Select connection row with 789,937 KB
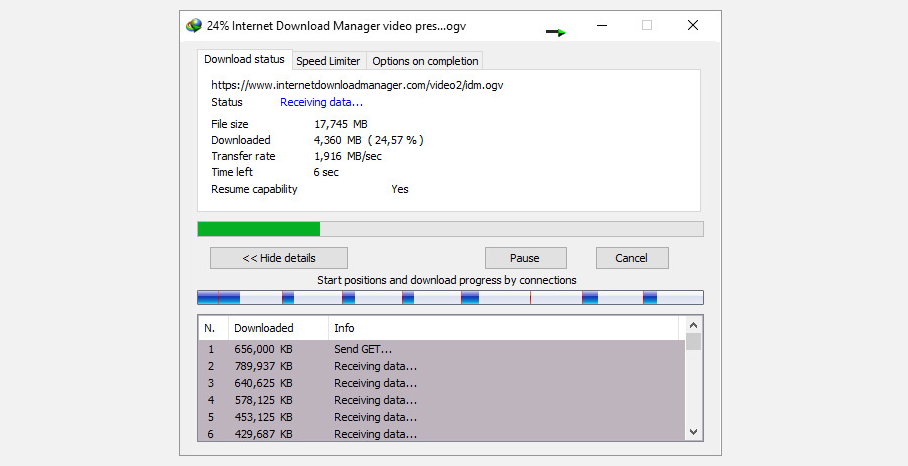The height and width of the screenshot is (466, 908). pyautogui.click(x=442, y=366)
